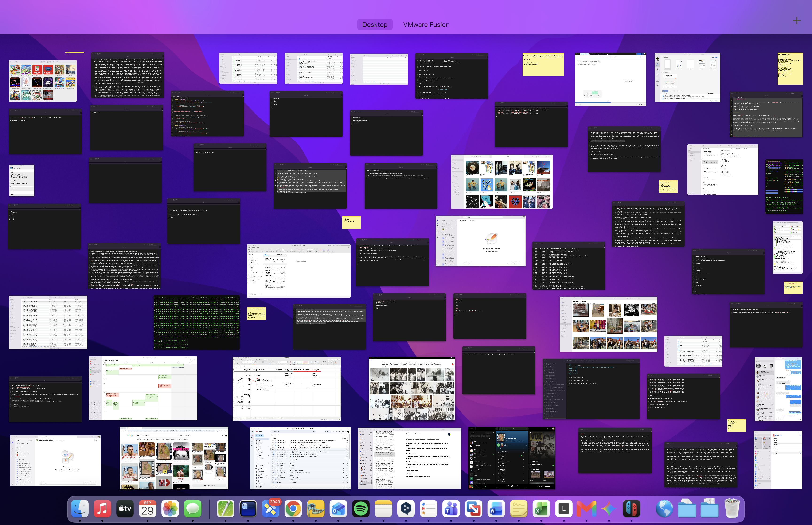Open the Music app in the Dock

click(102, 509)
